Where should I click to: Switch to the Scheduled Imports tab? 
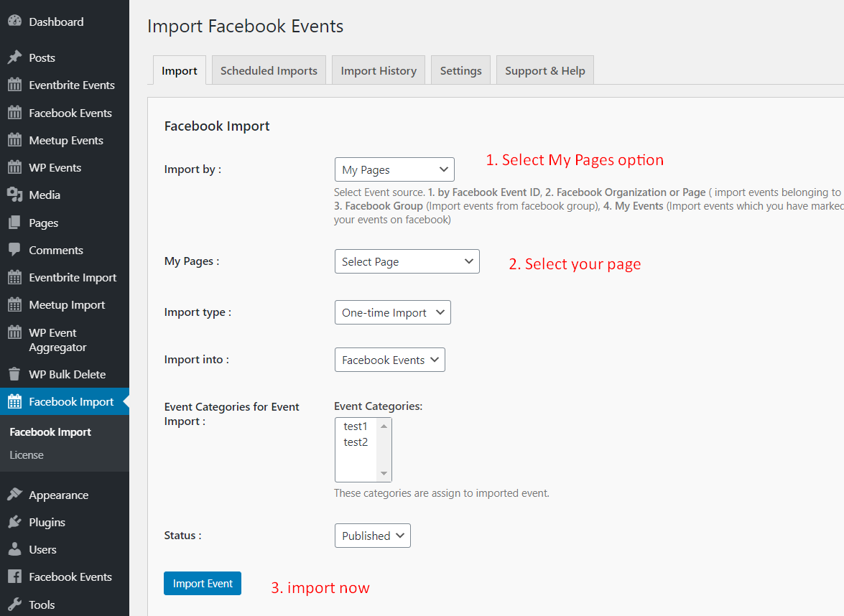tap(269, 71)
